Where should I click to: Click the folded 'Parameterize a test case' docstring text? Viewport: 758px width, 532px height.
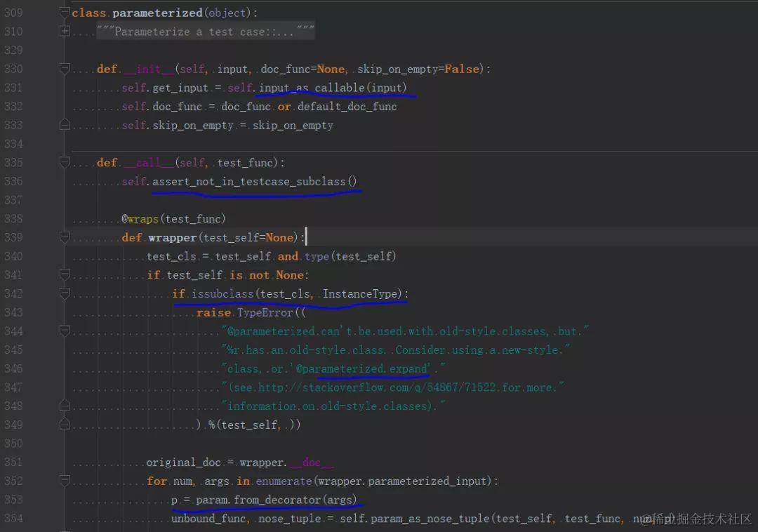coord(206,32)
